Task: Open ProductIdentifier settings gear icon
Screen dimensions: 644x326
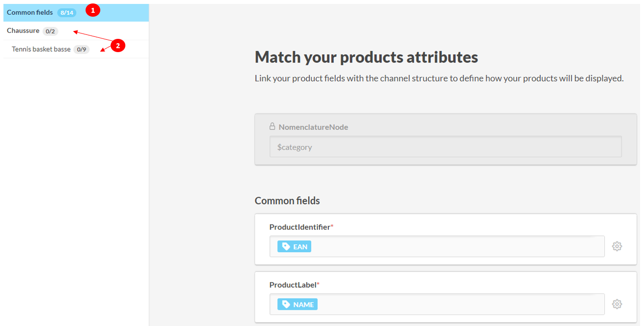Action: pyautogui.click(x=617, y=246)
